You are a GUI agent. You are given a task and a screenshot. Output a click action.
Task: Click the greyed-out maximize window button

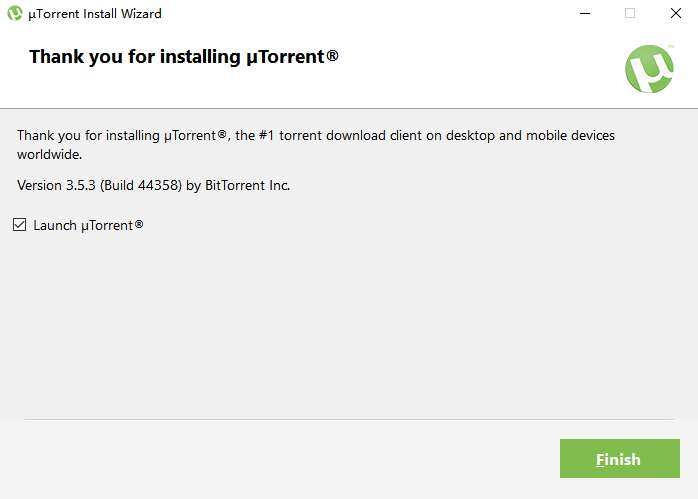pyautogui.click(x=630, y=14)
